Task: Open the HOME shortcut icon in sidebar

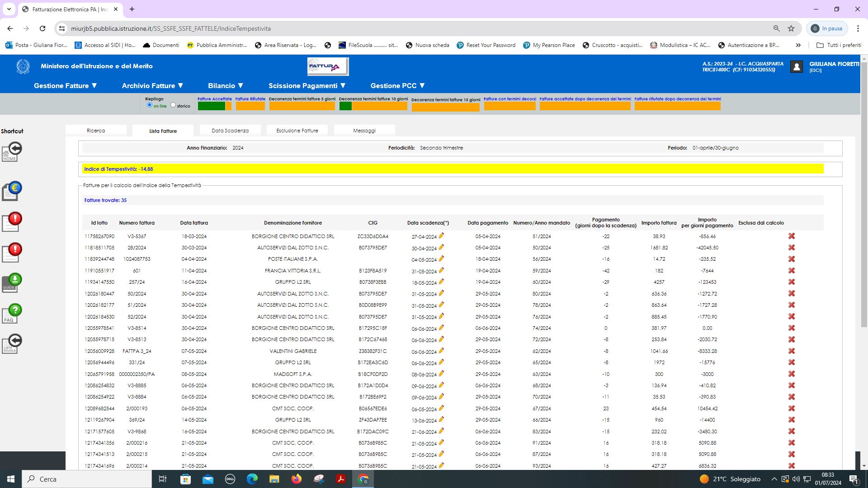Action: coord(12,152)
